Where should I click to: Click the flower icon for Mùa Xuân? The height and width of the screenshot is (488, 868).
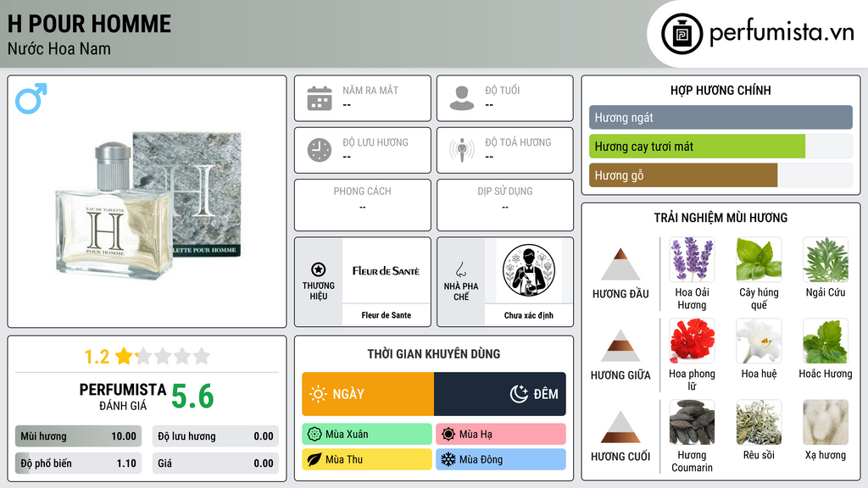[x=314, y=435]
